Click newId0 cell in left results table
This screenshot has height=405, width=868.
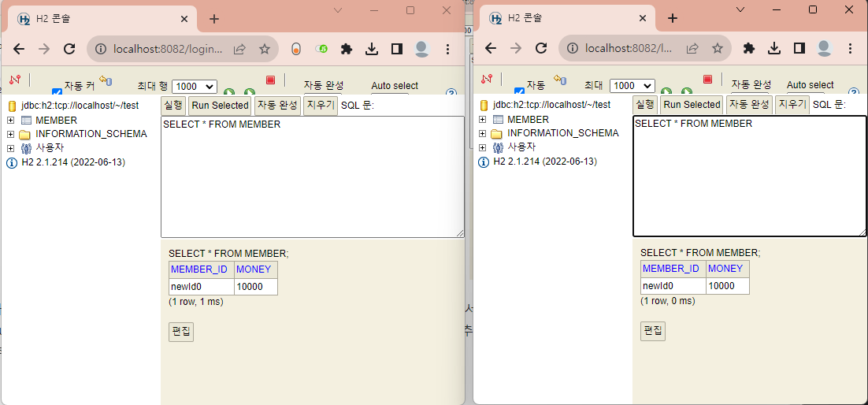click(x=202, y=287)
